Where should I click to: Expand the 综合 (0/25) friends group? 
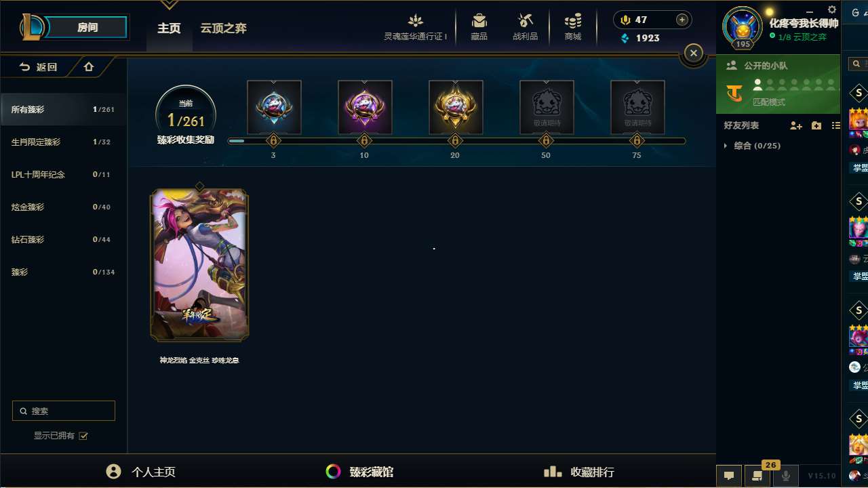click(753, 146)
